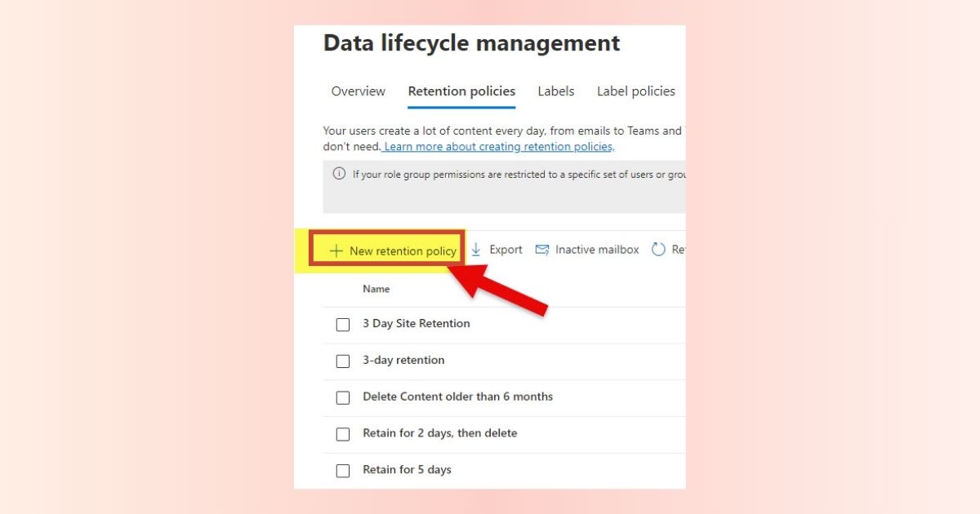Image resolution: width=980 pixels, height=514 pixels.
Task: Open the 3 Day Site Retention policy name
Action: pos(416,324)
